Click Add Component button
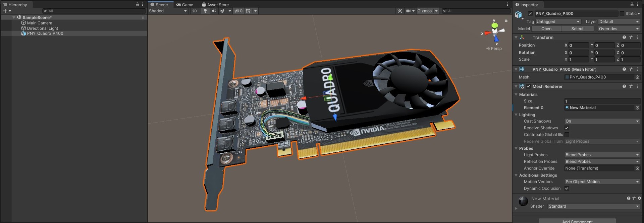The height and width of the screenshot is (223, 644). 577,221
